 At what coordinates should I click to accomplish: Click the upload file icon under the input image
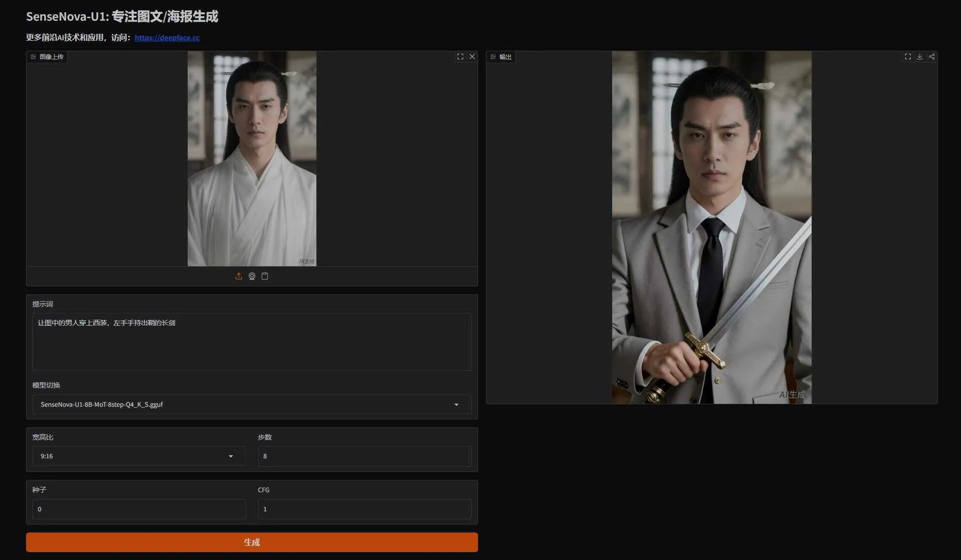click(x=239, y=276)
